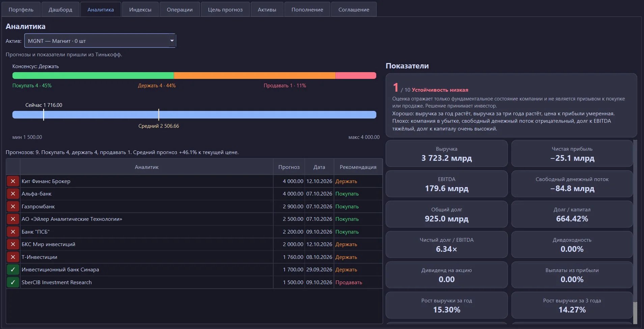Open the Операции tab
The width and height of the screenshot is (644, 329).
(179, 9)
